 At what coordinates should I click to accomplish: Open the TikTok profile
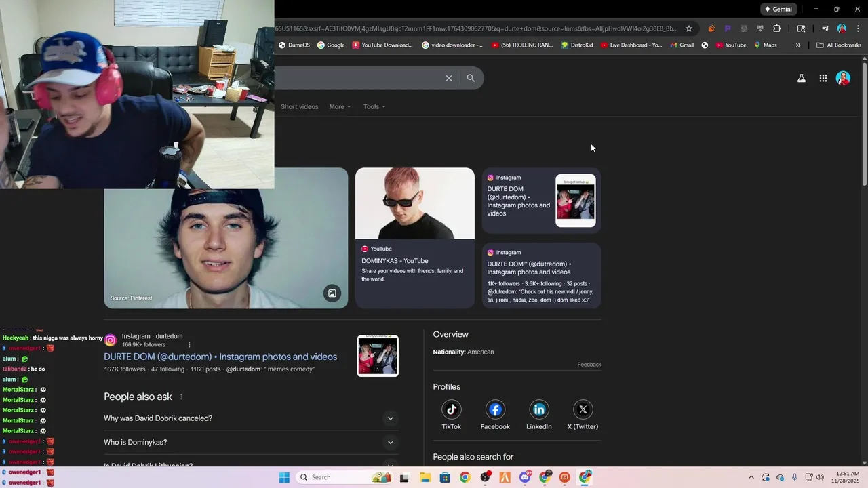(x=452, y=415)
